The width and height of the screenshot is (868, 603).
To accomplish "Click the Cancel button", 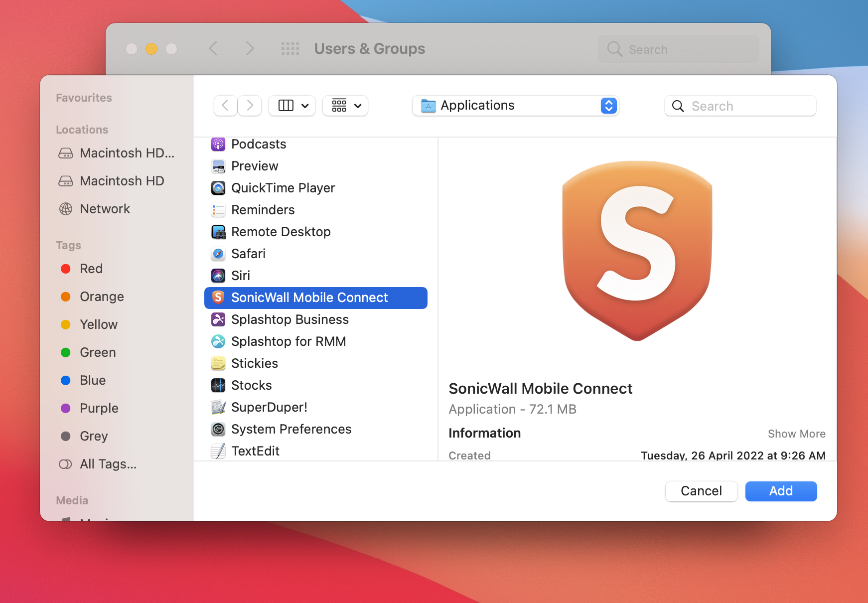I will [x=701, y=491].
